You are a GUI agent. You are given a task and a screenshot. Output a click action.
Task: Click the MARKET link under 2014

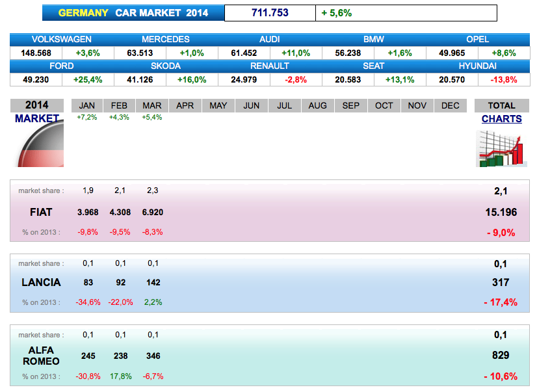click(x=37, y=118)
